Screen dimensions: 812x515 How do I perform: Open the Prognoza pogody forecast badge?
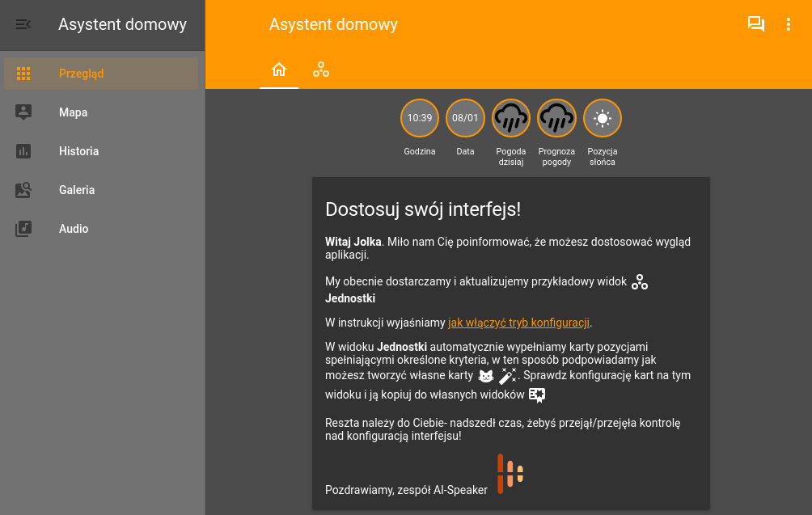(557, 118)
